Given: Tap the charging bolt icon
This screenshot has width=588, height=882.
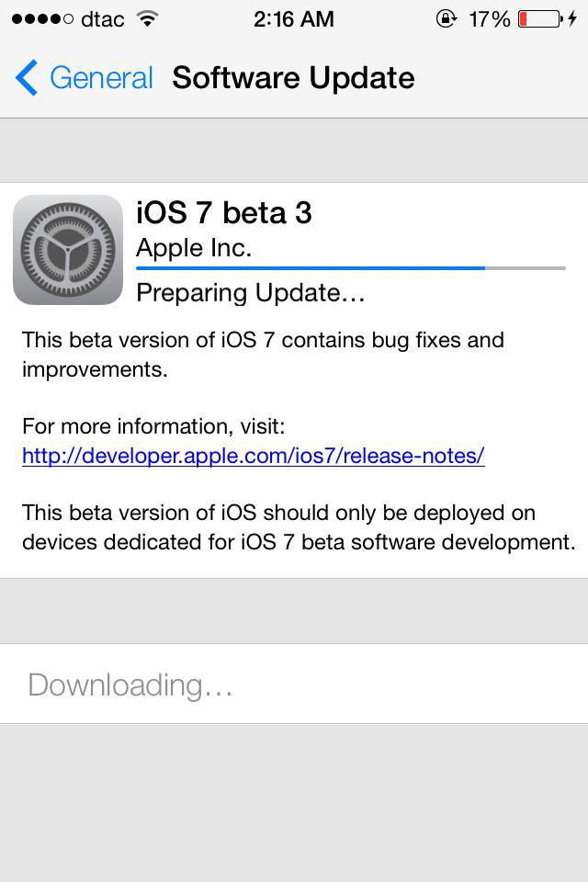Looking at the screenshot, I should tap(572, 19).
